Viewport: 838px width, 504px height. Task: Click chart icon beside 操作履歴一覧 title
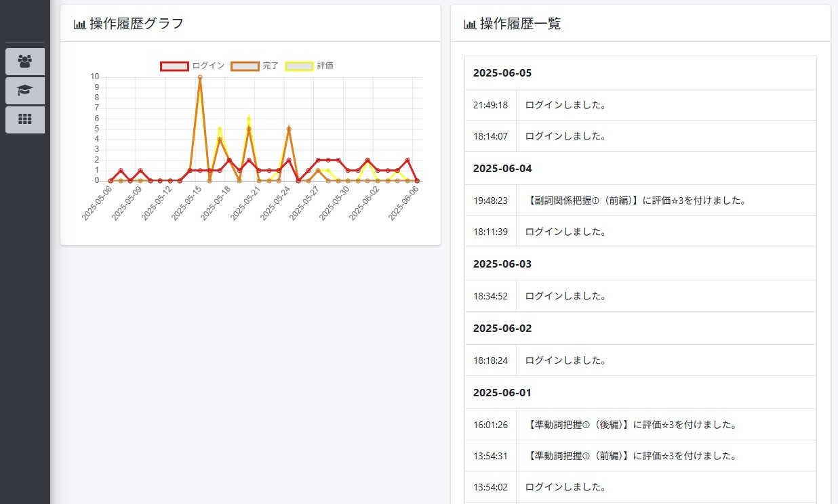pos(470,24)
